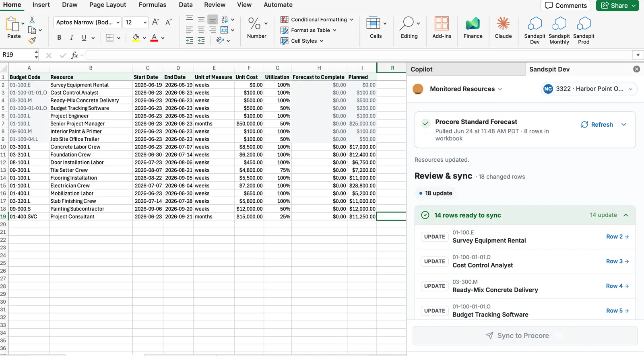The image size is (644, 356).
Task: Collapse the 14 rows ready to sync section
Action: [626, 215]
